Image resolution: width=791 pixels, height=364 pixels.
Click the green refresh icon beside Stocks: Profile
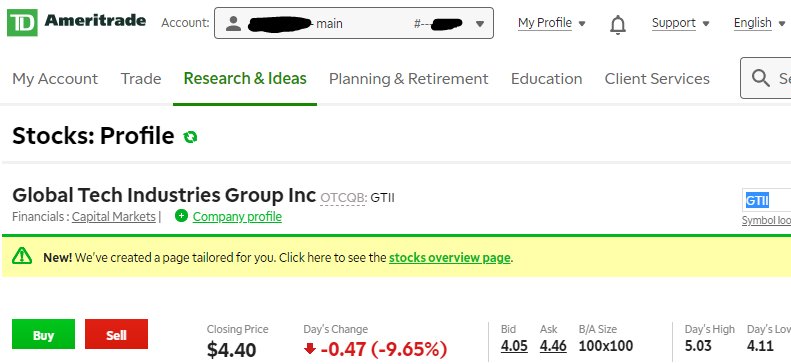pyautogui.click(x=190, y=137)
